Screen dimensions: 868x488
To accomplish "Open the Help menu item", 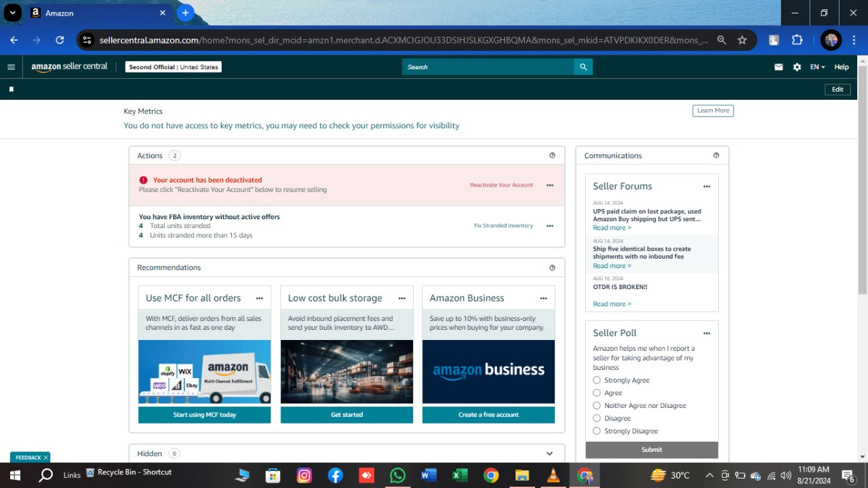I will coord(842,67).
